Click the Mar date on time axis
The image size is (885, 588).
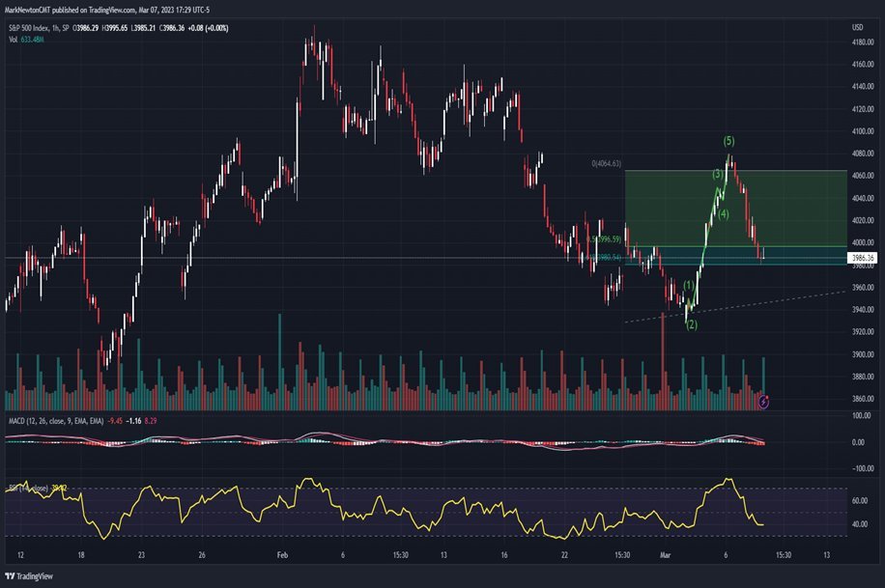(664, 555)
